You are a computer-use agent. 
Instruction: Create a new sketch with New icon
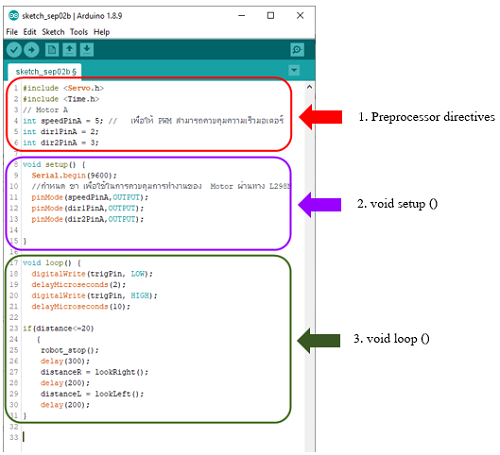[x=52, y=50]
